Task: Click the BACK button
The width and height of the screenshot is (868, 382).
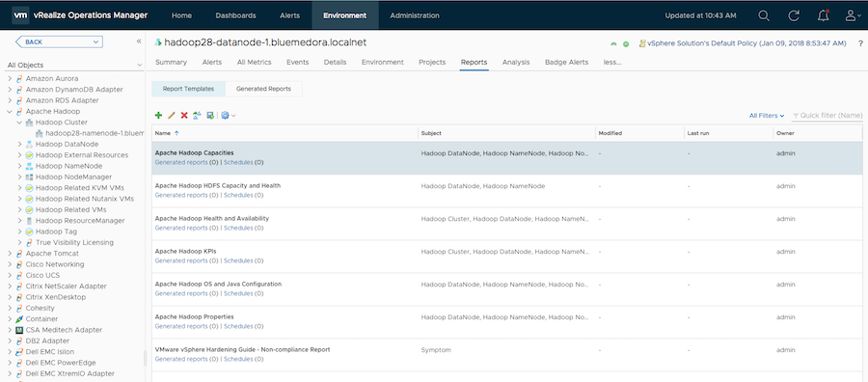Action: [59, 41]
